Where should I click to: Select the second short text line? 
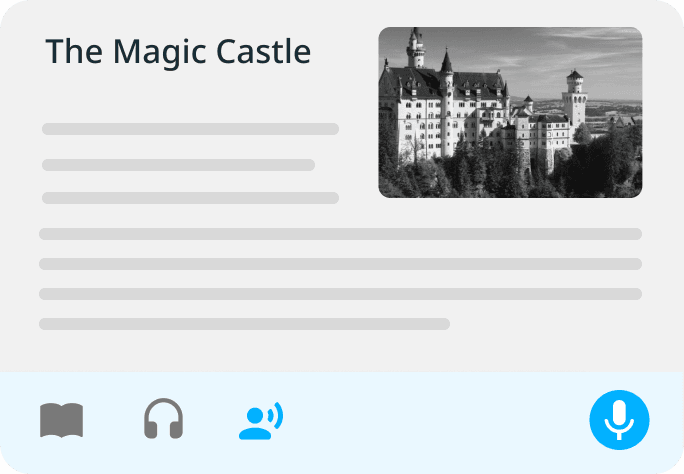pos(178,165)
